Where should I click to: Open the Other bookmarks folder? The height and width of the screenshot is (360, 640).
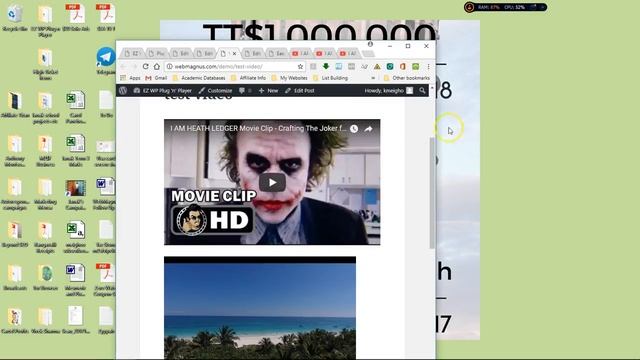pyautogui.click(x=407, y=78)
